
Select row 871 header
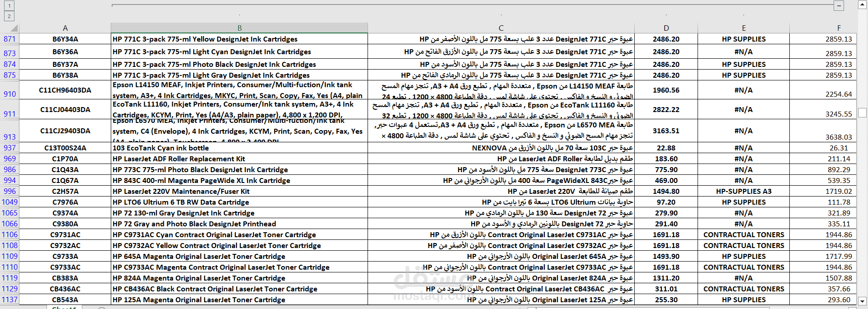(x=9, y=39)
